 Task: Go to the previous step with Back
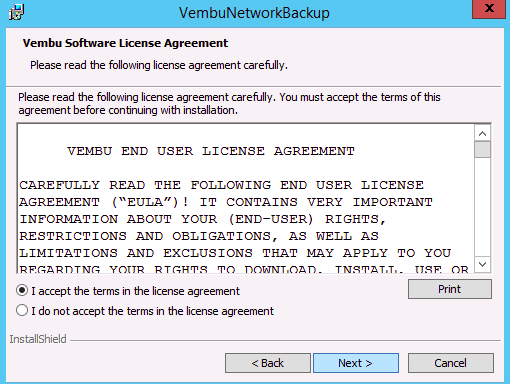(268, 363)
